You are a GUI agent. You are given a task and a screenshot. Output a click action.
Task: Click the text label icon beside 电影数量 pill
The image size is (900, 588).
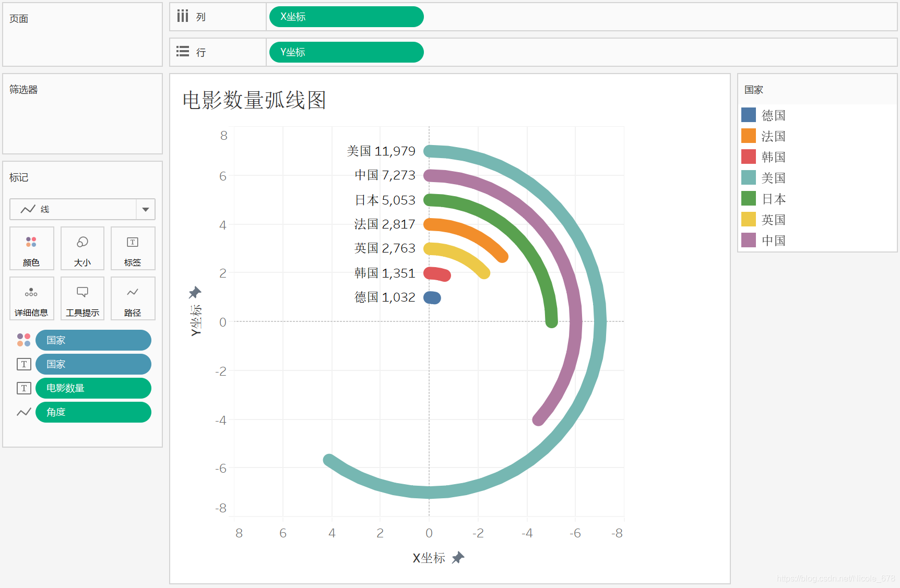pyautogui.click(x=24, y=388)
